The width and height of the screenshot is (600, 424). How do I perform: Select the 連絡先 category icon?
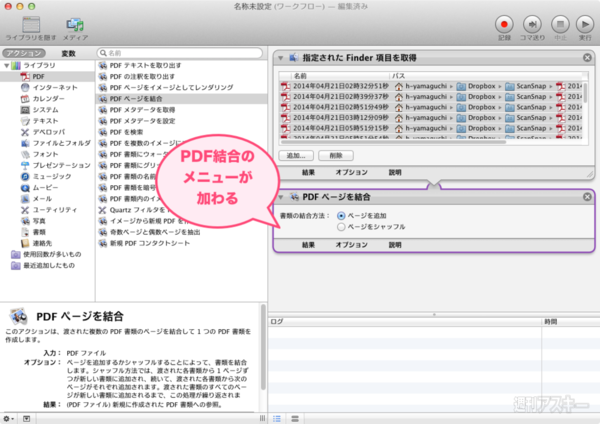(25, 243)
